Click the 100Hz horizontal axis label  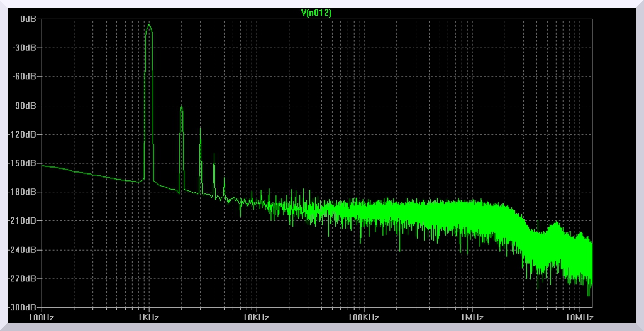42,317
